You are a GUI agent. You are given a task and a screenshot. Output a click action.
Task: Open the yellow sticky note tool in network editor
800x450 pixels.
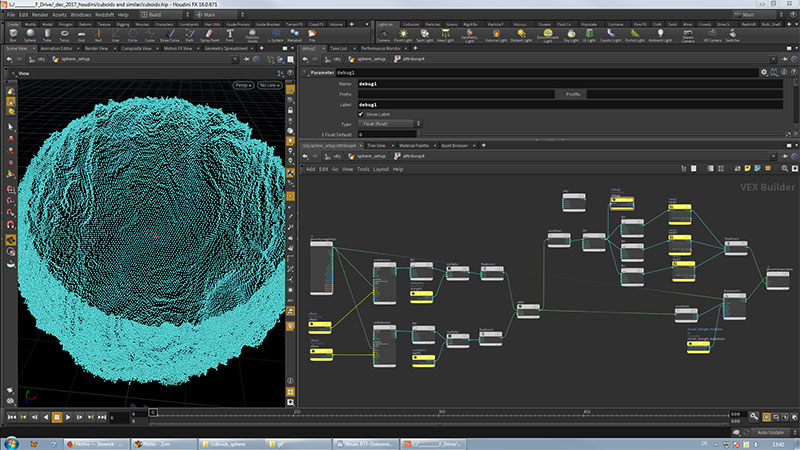[x=747, y=168]
